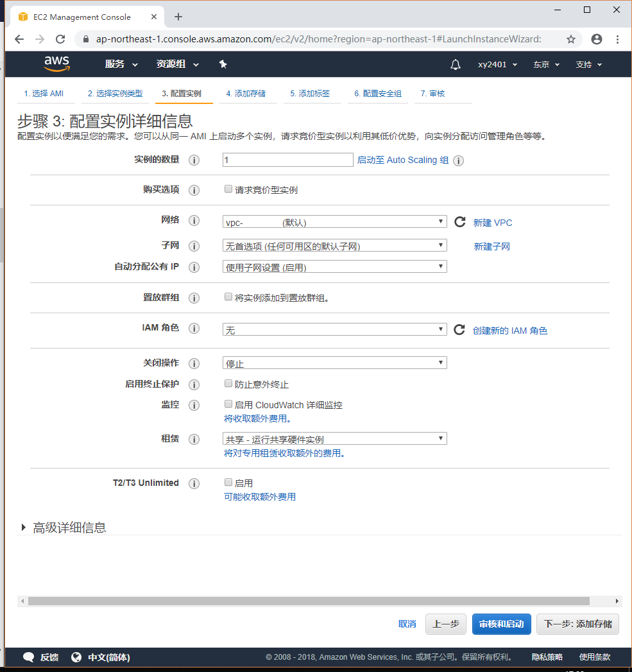The width and height of the screenshot is (632, 672).
Task: Click info icon next to 自动分配公有 IP
Action: pos(194,268)
